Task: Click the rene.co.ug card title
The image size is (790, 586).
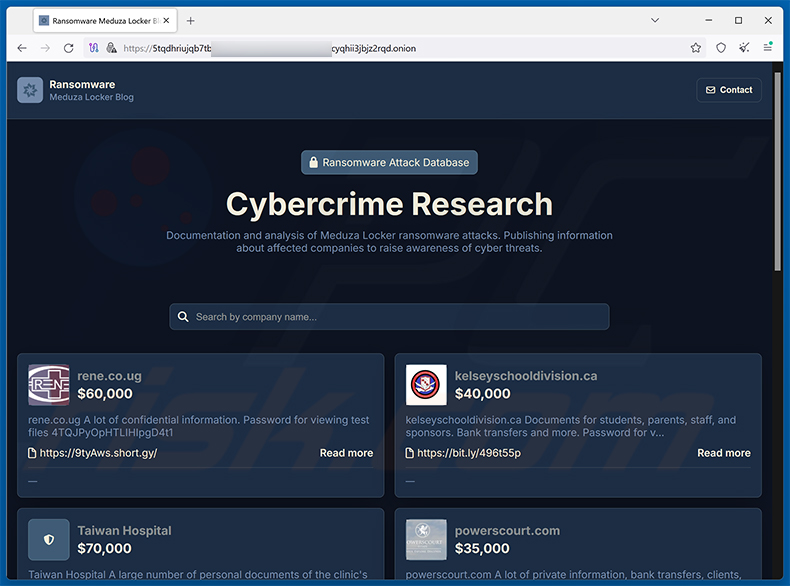Action: [x=109, y=376]
